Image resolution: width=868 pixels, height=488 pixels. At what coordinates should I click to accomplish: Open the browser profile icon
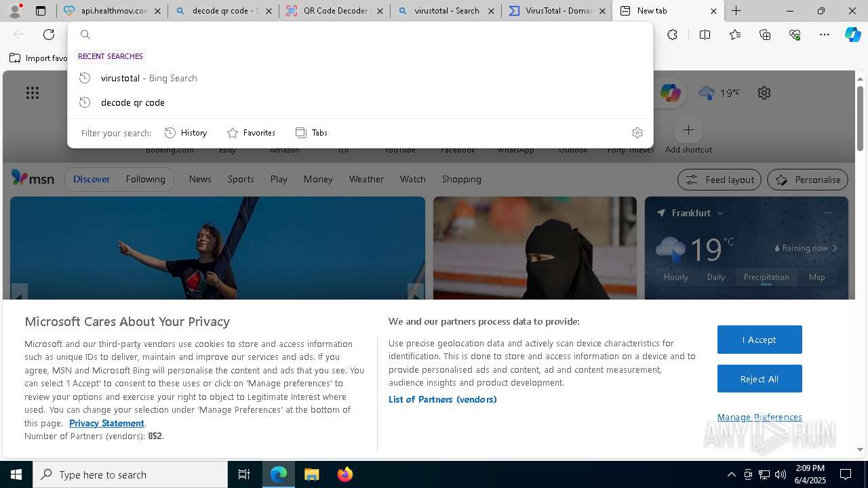click(x=15, y=11)
